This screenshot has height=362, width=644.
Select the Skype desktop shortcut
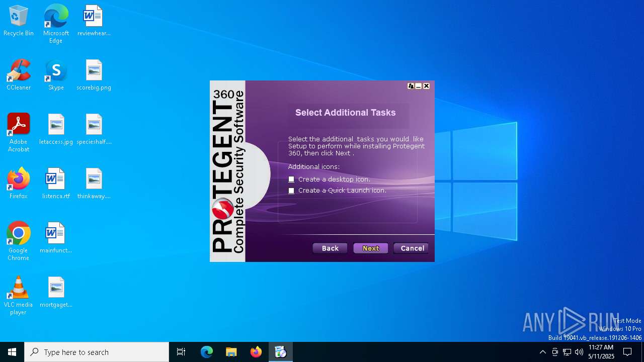click(x=56, y=75)
